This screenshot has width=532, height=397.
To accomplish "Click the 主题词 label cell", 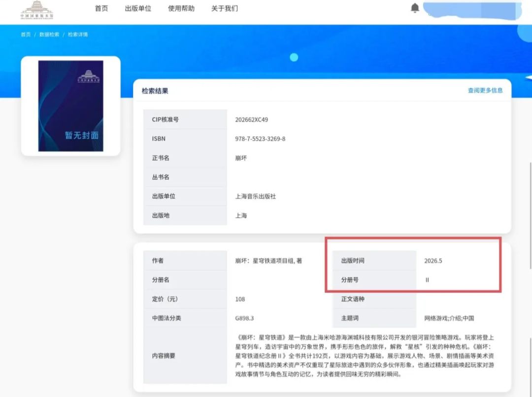I will tap(374, 318).
